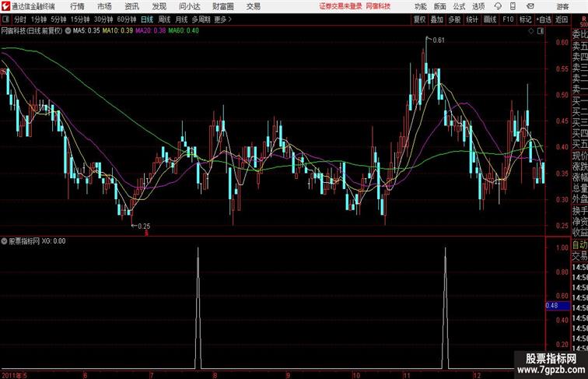
Task: Click the 换手 row in side panel
Action: 579,211
